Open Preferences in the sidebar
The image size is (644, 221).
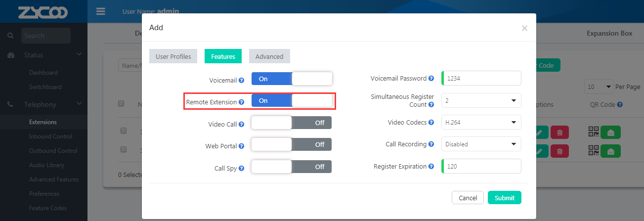43,194
